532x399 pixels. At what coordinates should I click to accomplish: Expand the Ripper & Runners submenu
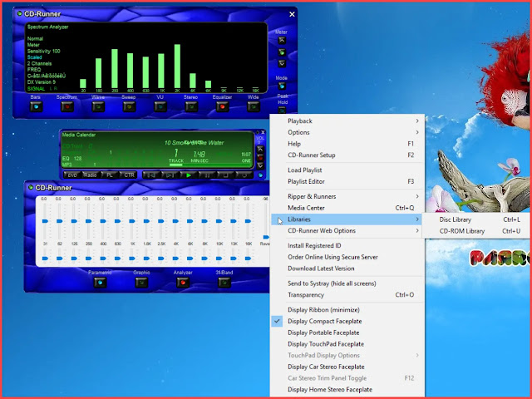(x=347, y=196)
